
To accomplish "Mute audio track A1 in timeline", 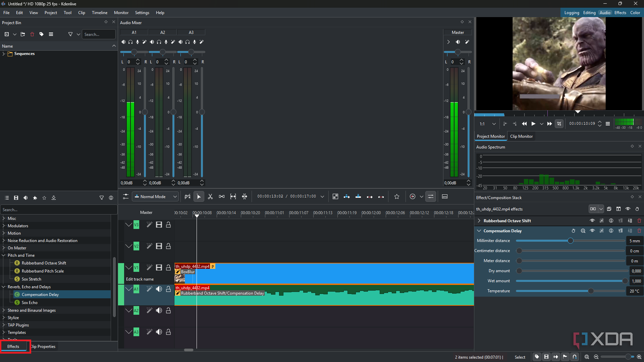I will point(159,289).
